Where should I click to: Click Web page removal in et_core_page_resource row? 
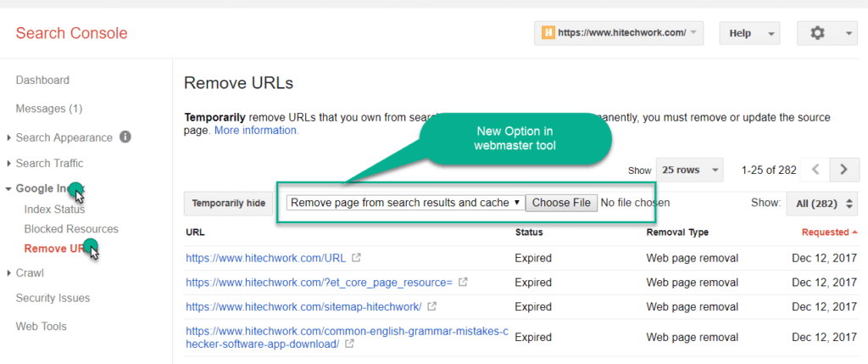(692, 282)
